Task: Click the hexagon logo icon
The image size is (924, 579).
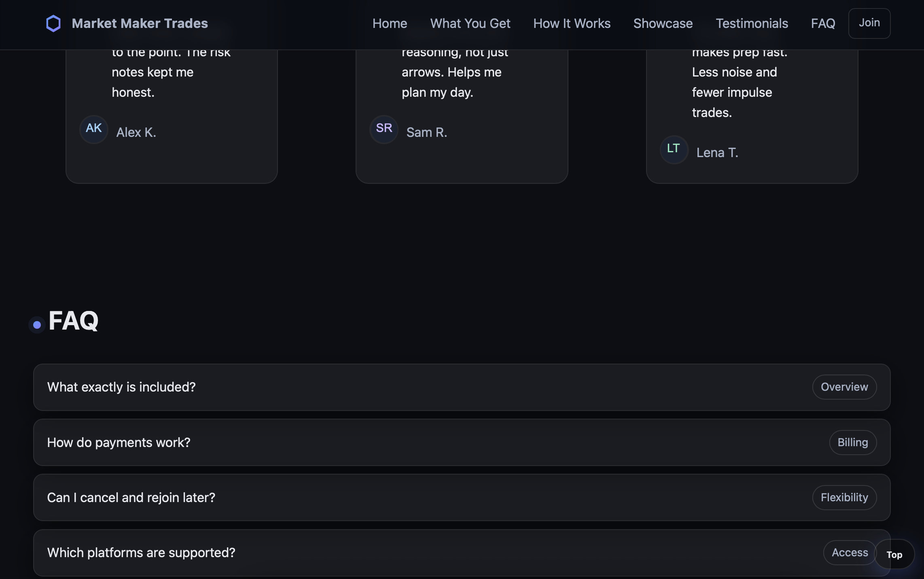Action: pos(53,23)
